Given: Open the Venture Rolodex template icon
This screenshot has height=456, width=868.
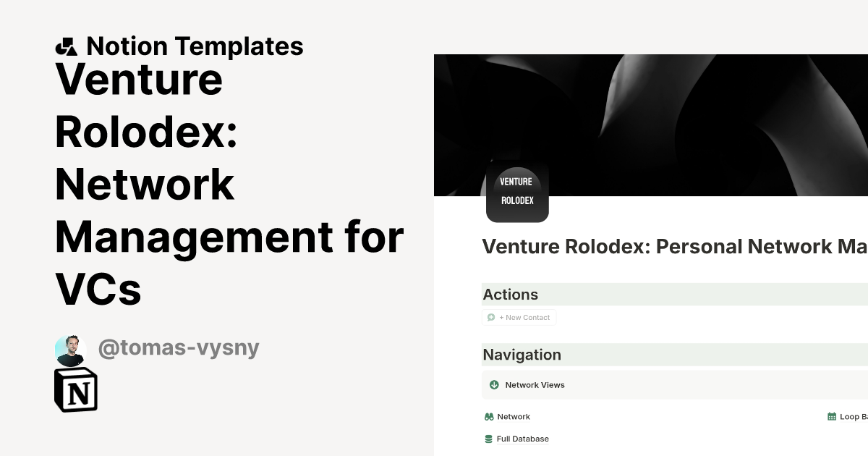Looking at the screenshot, I should (x=516, y=191).
